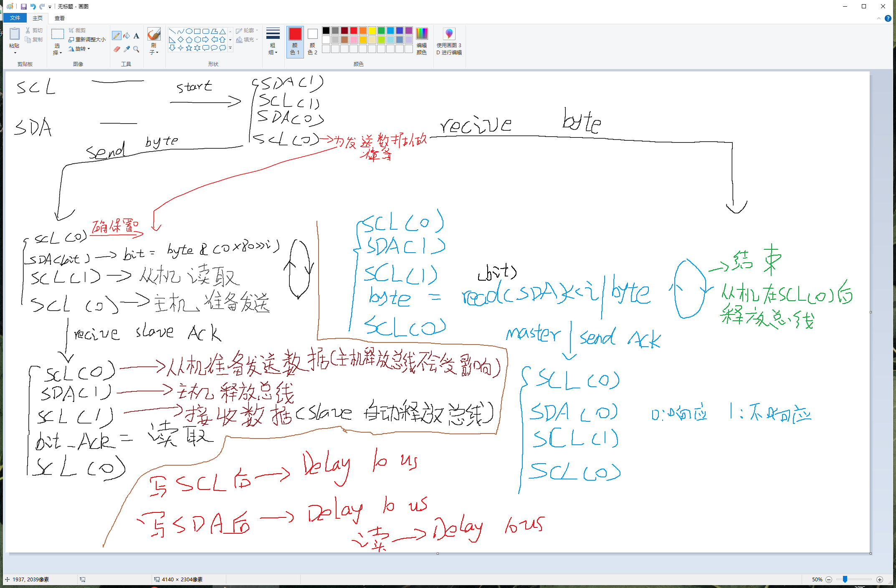Select the five-point star shape
896x588 pixels.
(189, 48)
